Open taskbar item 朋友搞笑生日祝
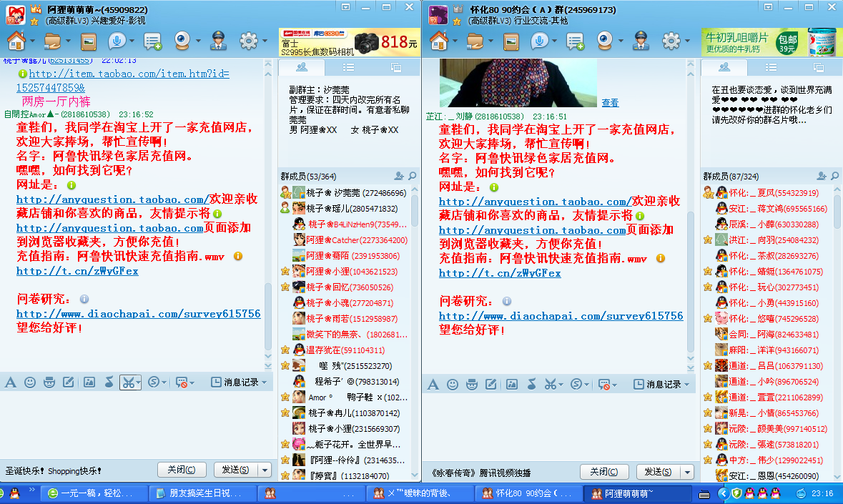This screenshot has height=504, width=843. point(202,493)
